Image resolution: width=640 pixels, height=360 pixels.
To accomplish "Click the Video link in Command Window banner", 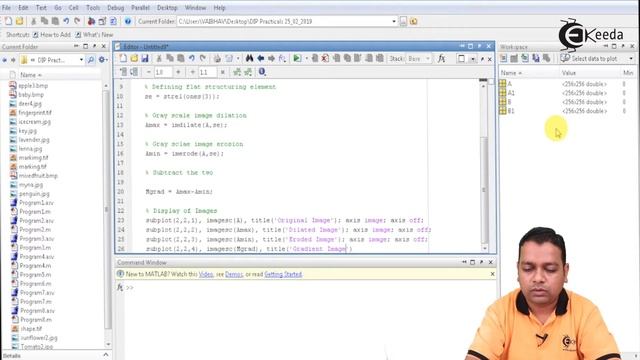I will click(206, 274).
